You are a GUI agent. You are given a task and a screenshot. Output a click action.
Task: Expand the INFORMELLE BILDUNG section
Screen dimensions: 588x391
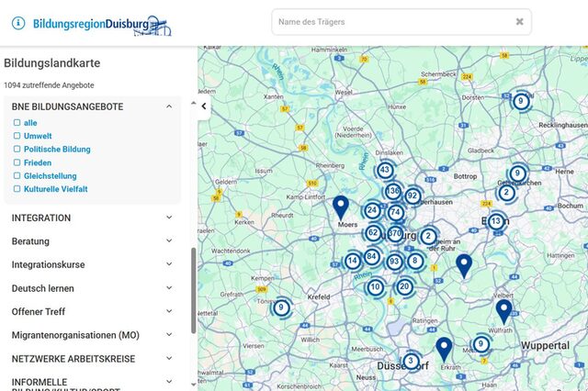point(92,383)
